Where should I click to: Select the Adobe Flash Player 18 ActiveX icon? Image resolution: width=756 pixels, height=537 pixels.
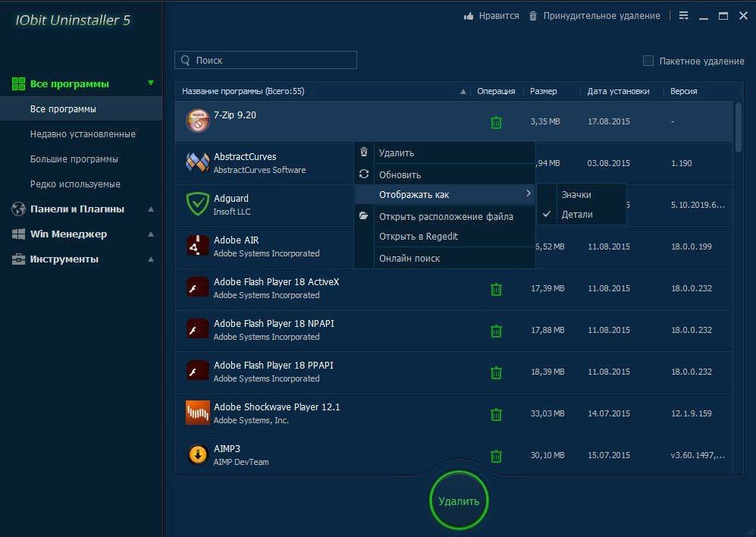coord(198,287)
